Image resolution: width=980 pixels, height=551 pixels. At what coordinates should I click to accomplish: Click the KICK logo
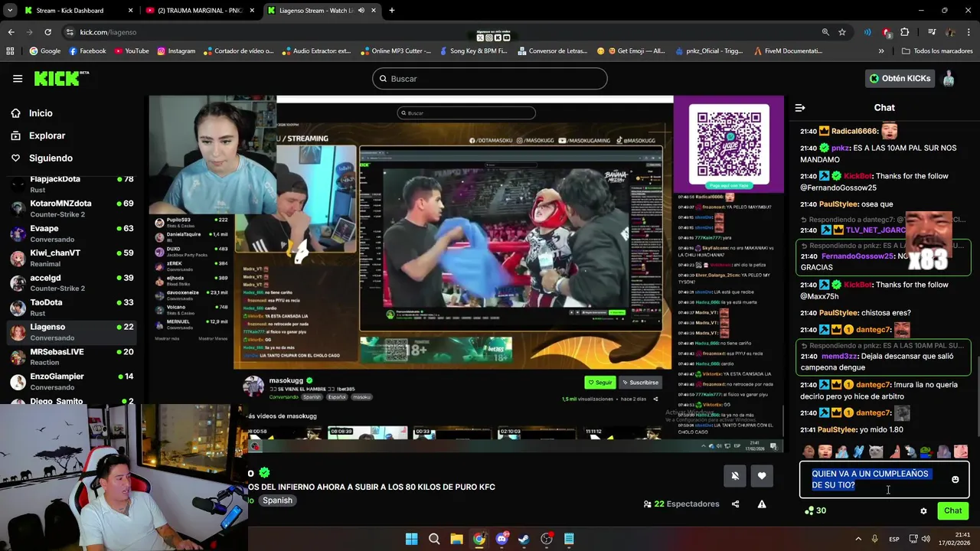[61, 78]
